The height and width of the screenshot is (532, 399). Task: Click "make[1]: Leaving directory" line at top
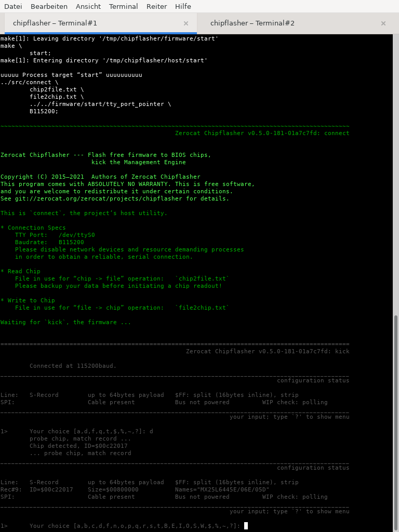[x=109, y=38]
